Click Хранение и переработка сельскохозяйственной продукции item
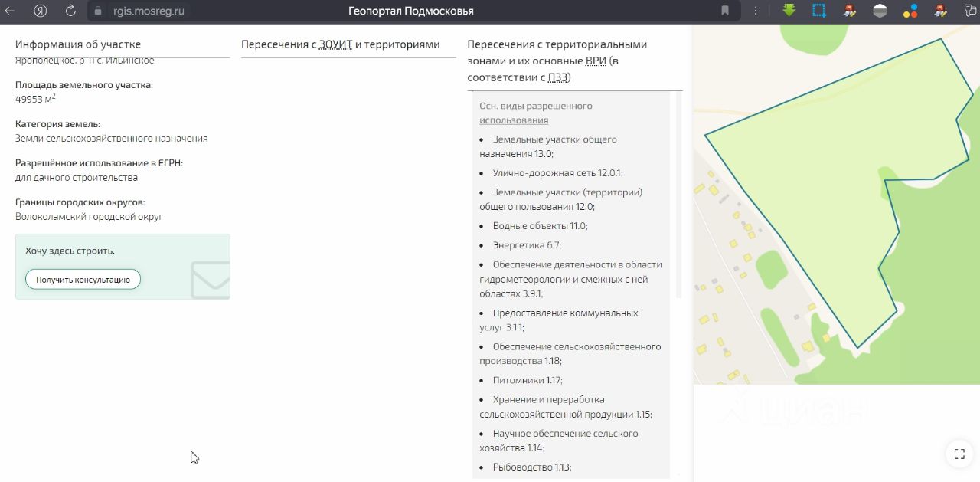980x482 pixels. click(x=566, y=407)
